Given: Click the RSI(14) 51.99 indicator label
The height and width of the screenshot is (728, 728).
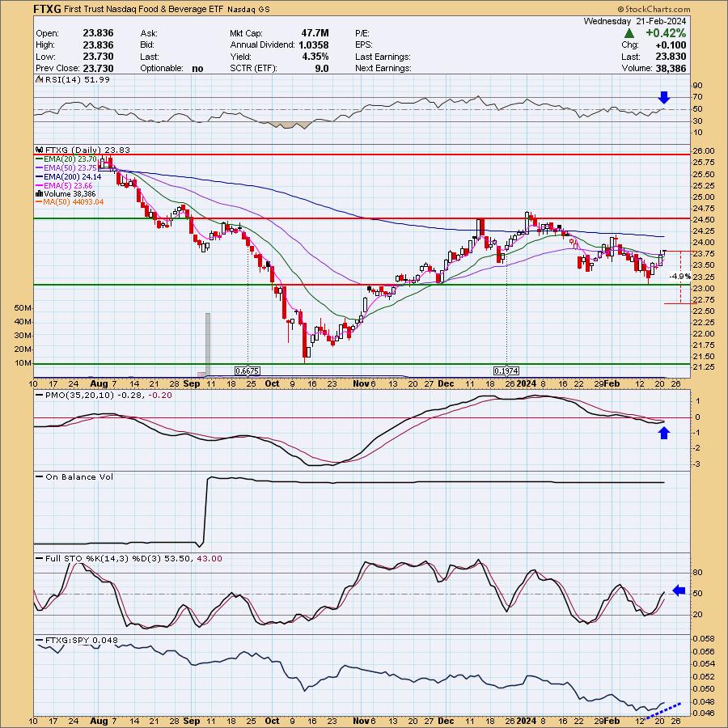Looking at the screenshot, I should 77,80.
